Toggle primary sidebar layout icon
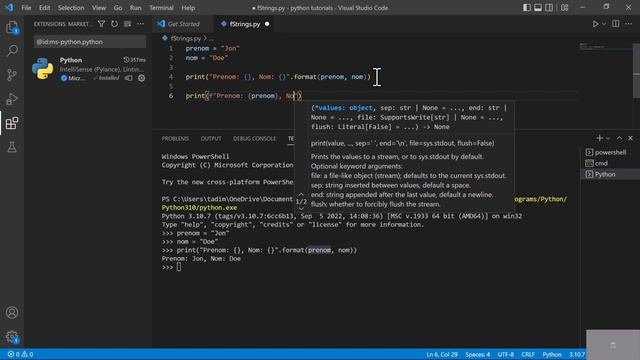640x360 pixels. click(527, 8)
